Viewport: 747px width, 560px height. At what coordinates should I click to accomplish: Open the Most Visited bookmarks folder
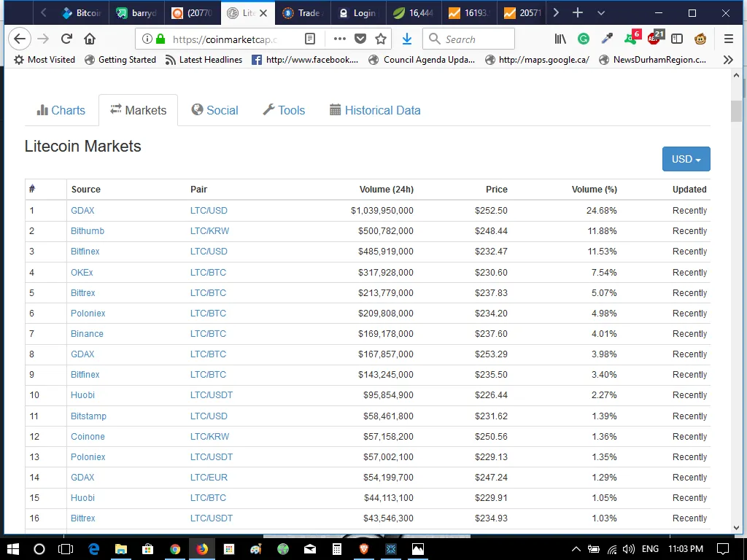tap(44, 60)
